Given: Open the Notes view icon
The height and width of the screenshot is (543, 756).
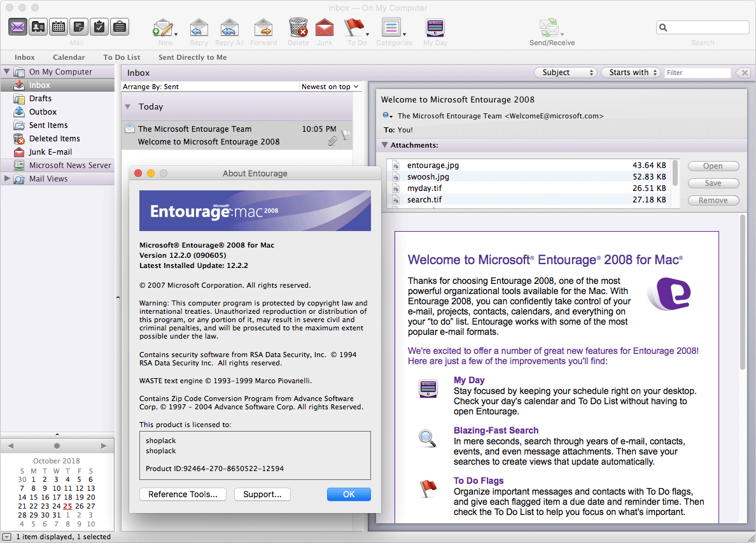Looking at the screenshot, I should [78, 27].
